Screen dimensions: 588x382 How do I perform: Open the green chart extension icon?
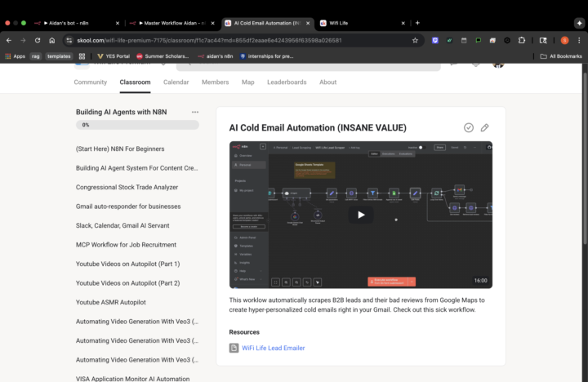(449, 41)
